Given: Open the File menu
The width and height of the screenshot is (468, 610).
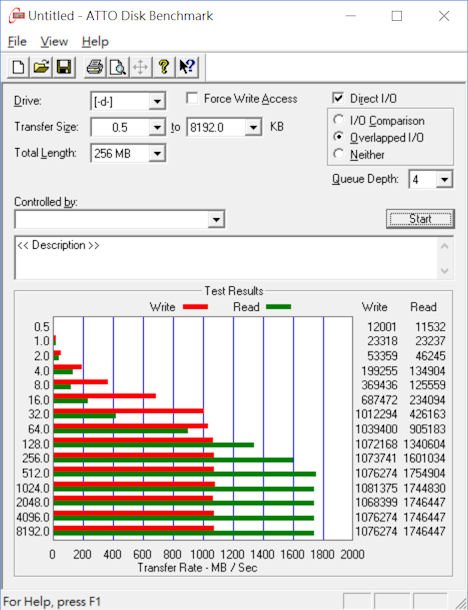Looking at the screenshot, I should tap(18, 42).
